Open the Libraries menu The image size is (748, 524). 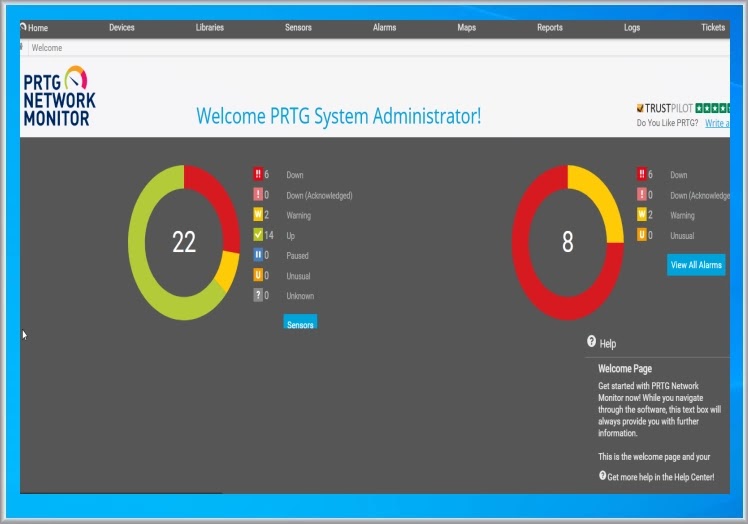point(209,28)
